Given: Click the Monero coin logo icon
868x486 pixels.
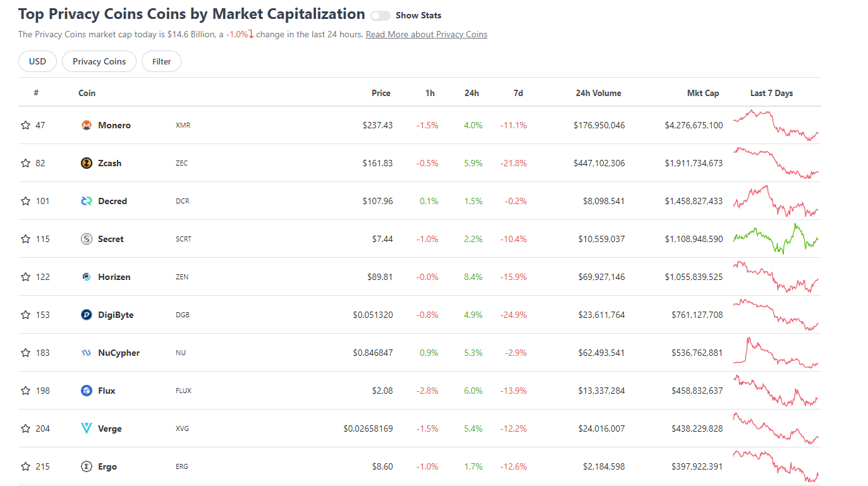Looking at the screenshot, I should pyautogui.click(x=87, y=125).
